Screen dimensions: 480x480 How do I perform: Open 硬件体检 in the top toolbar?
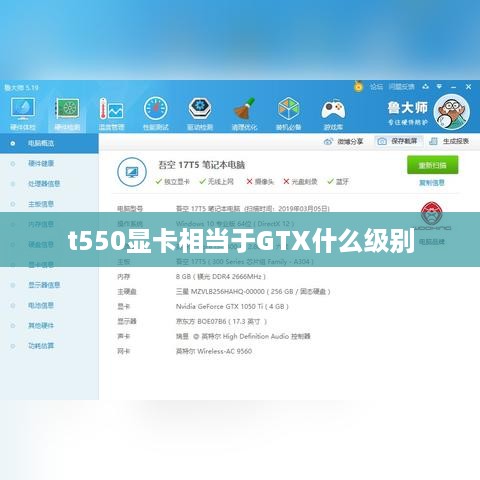coord(23,114)
